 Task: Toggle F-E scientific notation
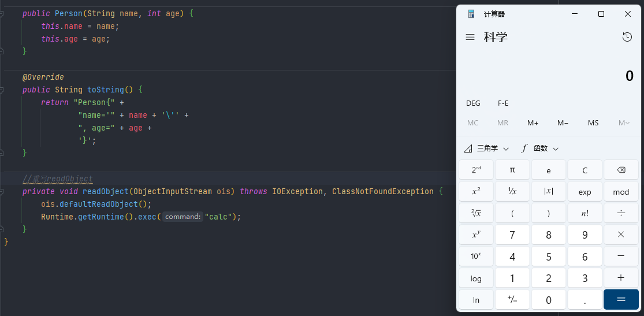503,103
